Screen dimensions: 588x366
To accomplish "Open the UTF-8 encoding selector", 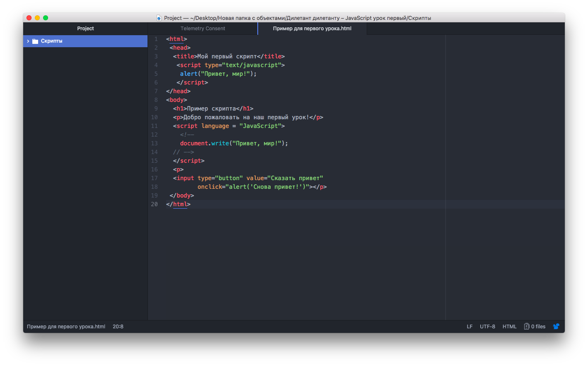I will (487, 326).
